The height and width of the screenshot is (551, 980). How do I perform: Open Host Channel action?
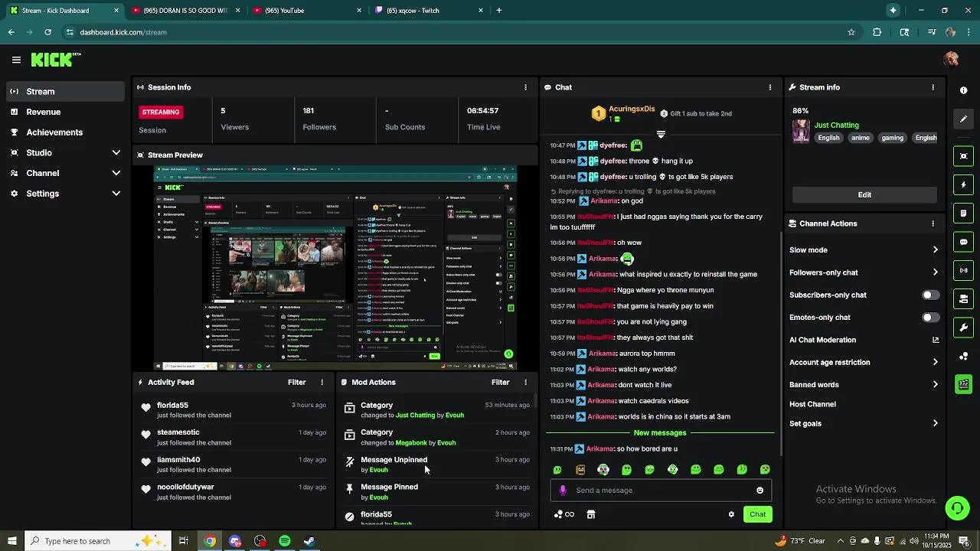click(812, 404)
